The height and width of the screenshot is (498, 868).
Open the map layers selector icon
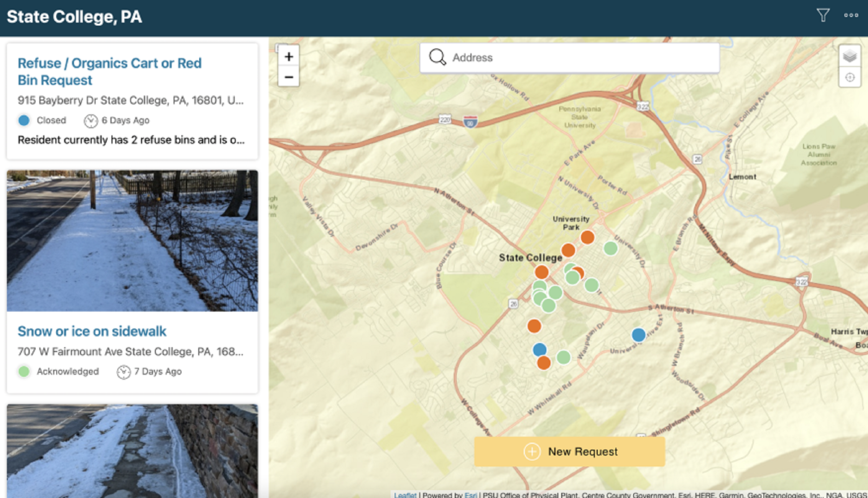(x=850, y=57)
